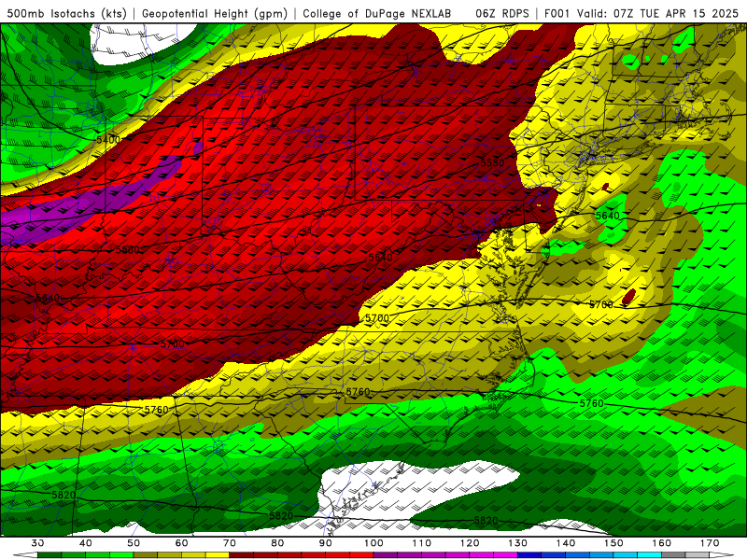
Task: Click the easternmost 5820 contour label
Action: 486,521
